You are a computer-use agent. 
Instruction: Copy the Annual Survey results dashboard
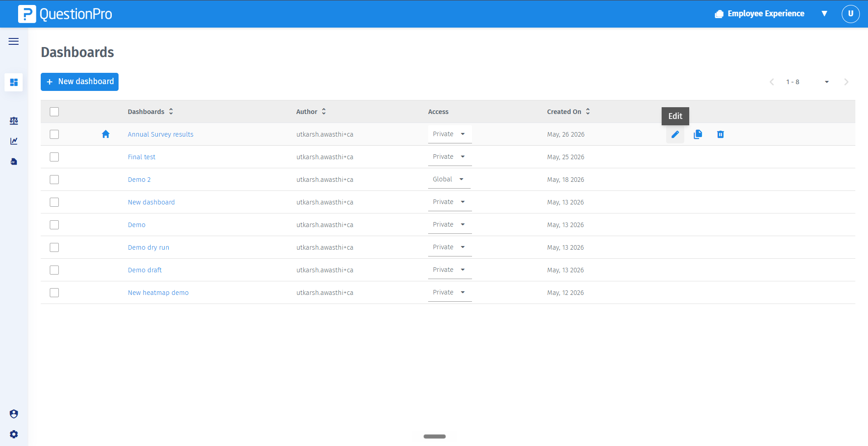click(x=697, y=134)
